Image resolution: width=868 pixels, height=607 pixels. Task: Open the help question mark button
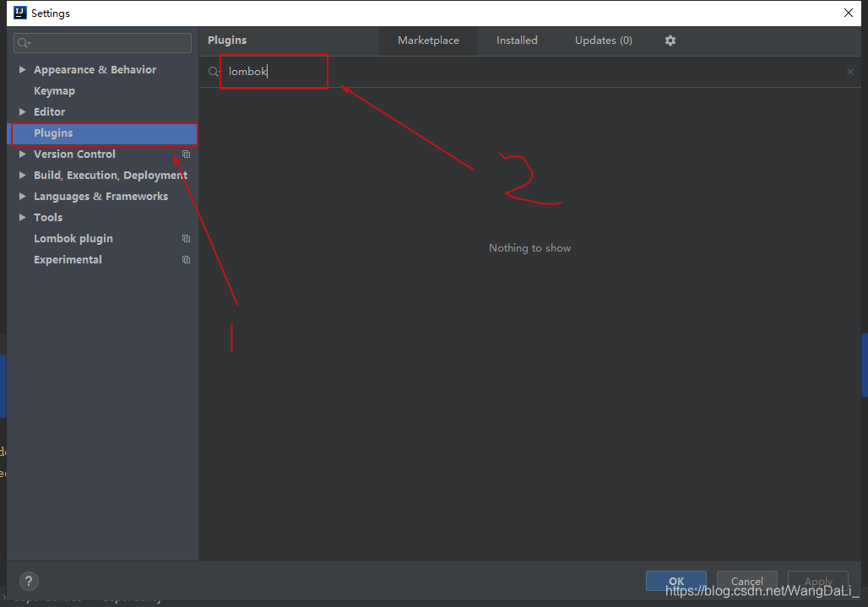[x=29, y=581]
